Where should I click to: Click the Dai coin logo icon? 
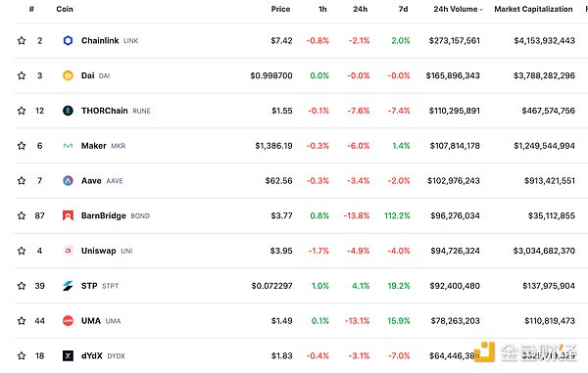click(68, 75)
